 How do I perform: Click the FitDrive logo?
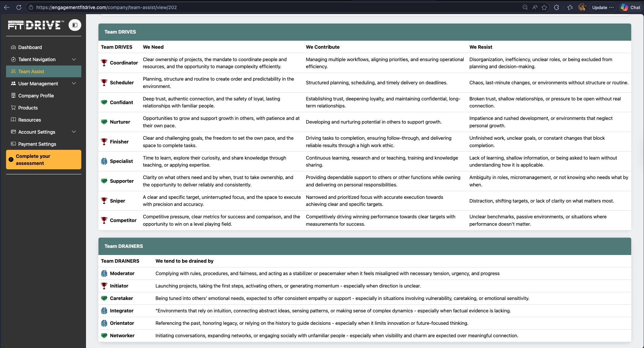(36, 25)
